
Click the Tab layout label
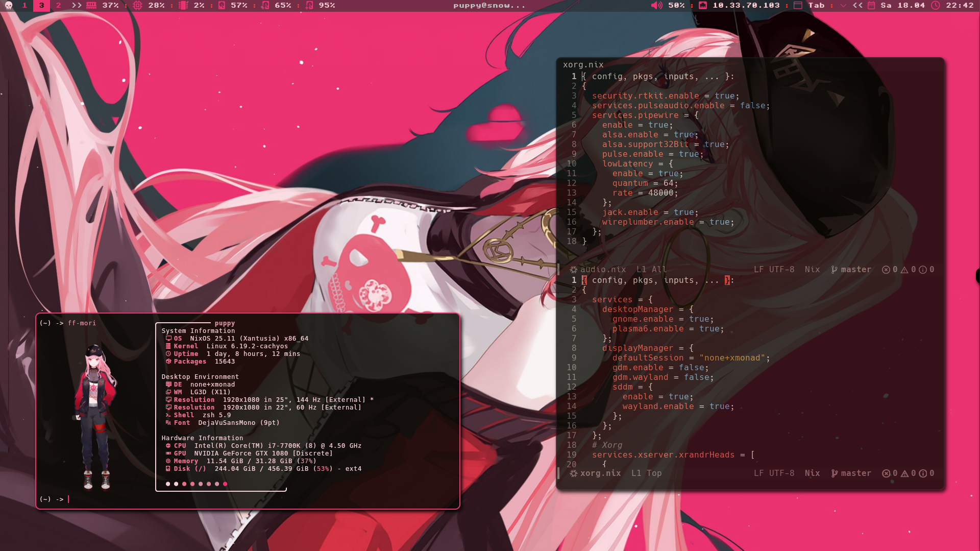[816, 6]
